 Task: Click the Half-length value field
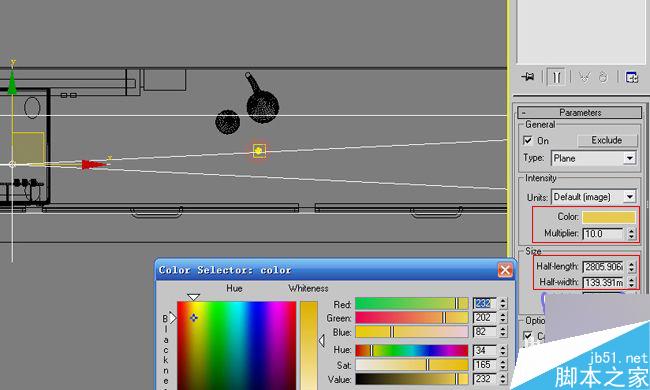(x=604, y=266)
